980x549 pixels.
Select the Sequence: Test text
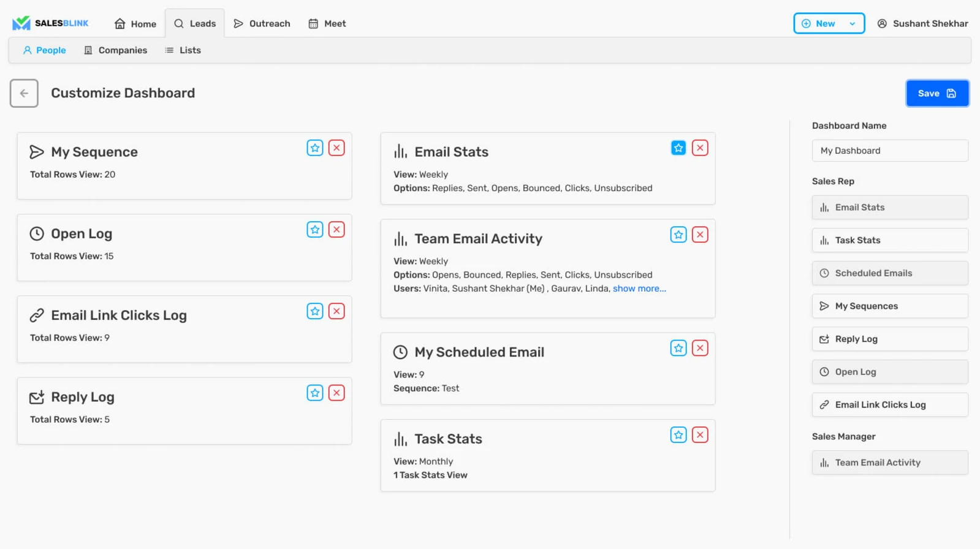click(x=426, y=388)
